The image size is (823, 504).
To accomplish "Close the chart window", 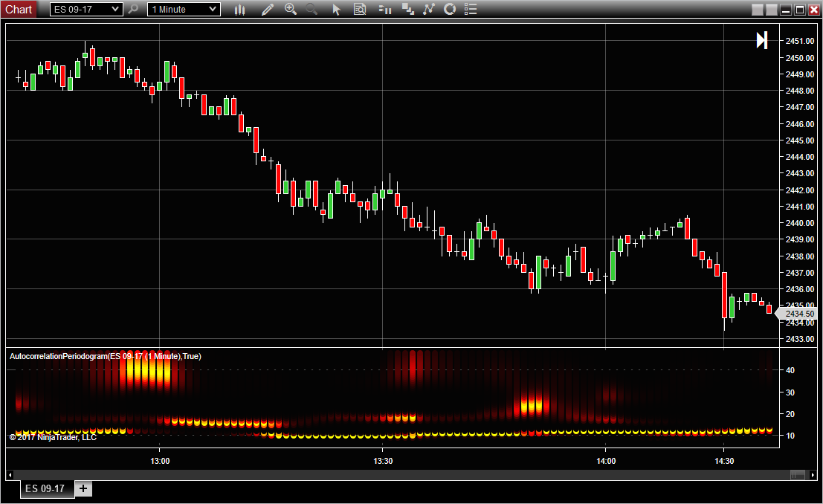I will pyautogui.click(x=813, y=10).
